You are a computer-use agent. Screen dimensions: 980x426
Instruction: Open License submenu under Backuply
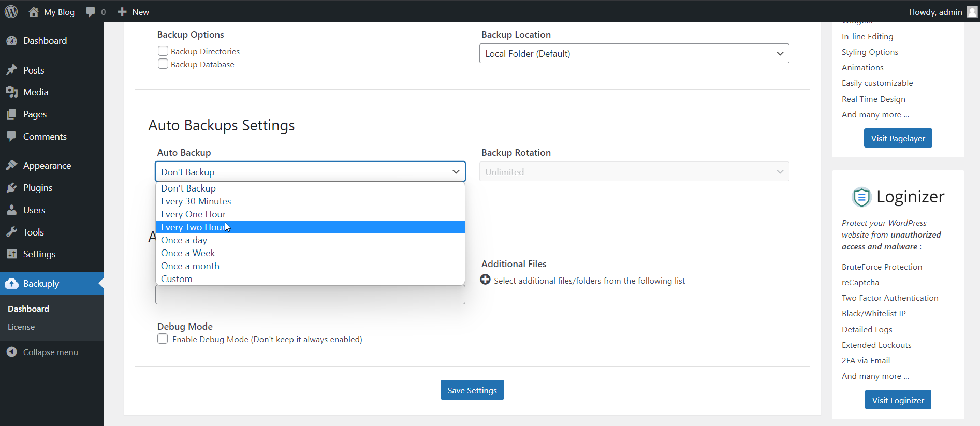click(21, 327)
